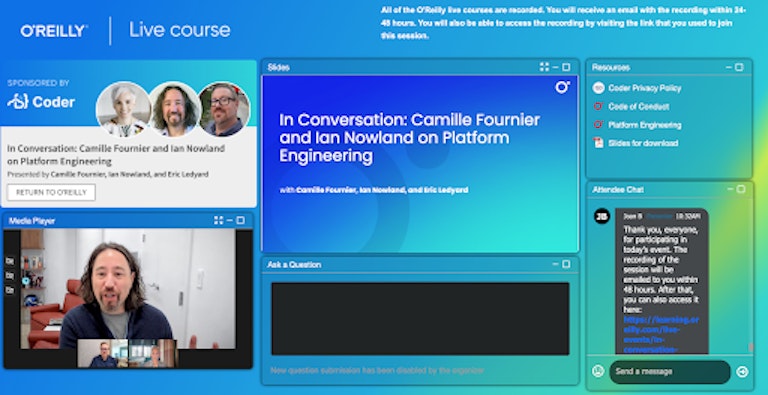The width and height of the screenshot is (768, 395).
Task: Maximize the Media Player panel
Action: point(240,221)
